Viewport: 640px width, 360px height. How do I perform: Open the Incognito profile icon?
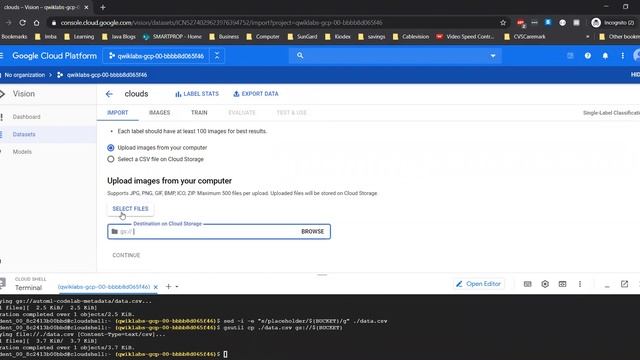596,23
